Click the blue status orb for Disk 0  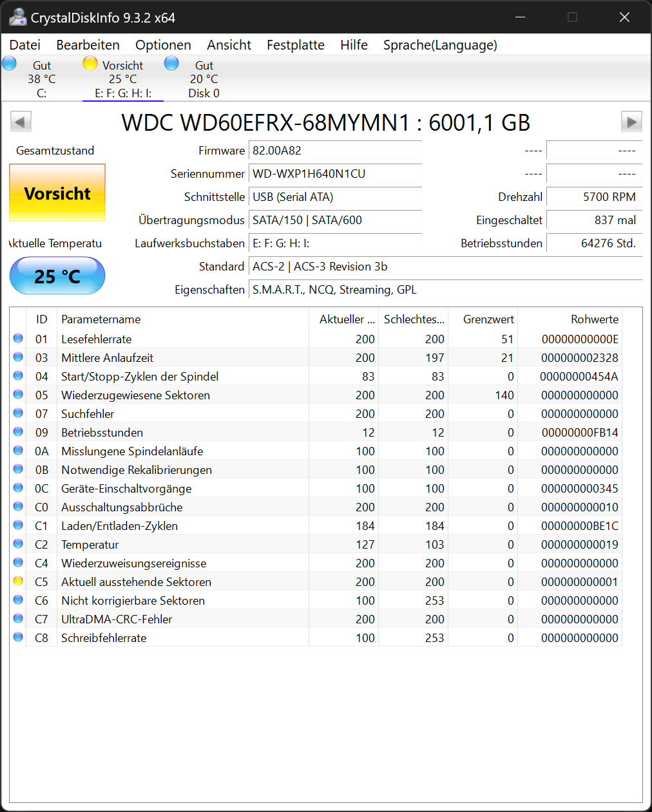click(171, 63)
